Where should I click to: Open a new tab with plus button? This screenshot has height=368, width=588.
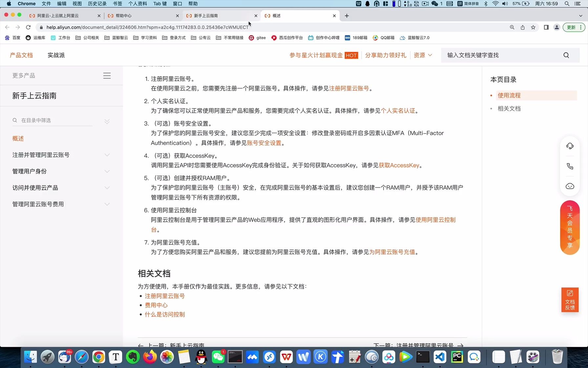tap(347, 16)
